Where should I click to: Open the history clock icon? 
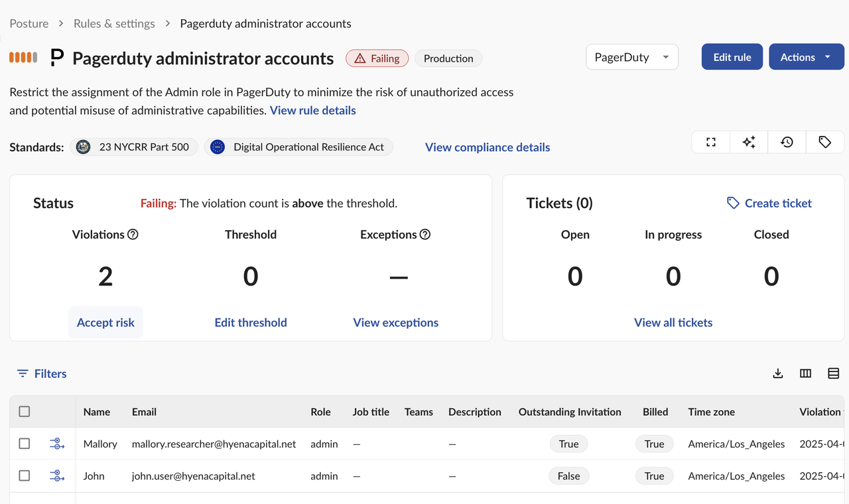tap(787, 142)
